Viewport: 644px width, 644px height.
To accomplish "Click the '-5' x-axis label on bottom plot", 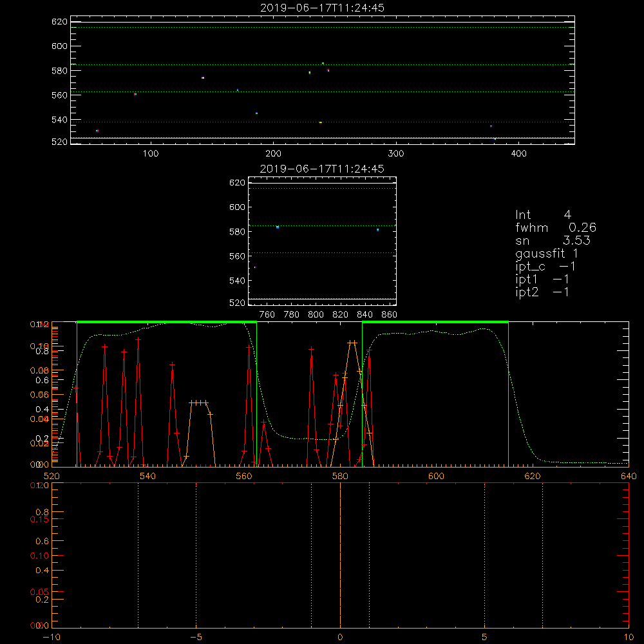I will pos(196,637).
